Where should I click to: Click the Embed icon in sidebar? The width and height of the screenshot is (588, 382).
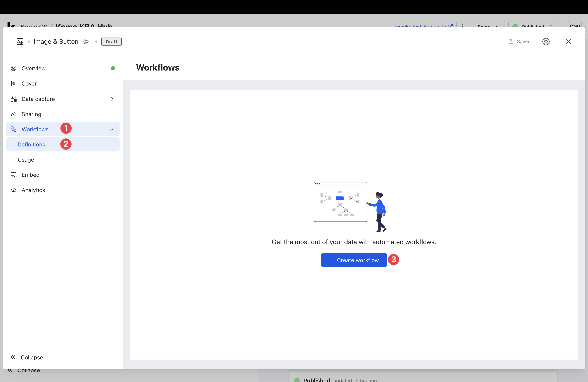(14, 175)
